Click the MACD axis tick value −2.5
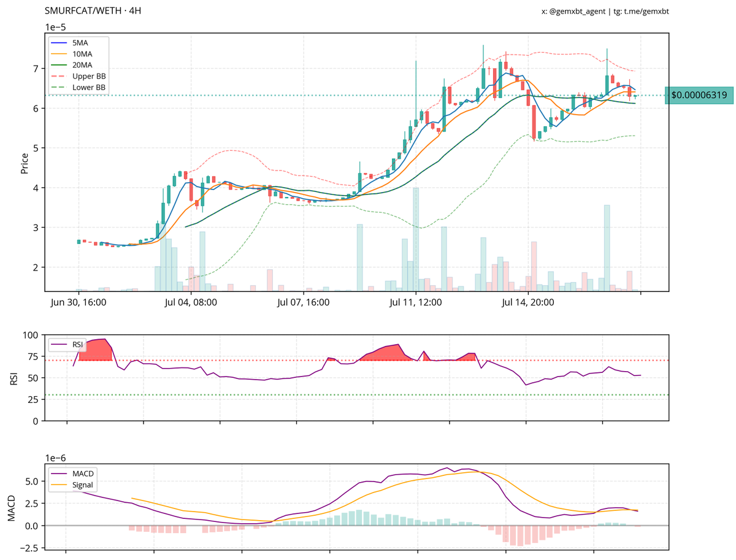The image size is (736, 560). coord(30,548)
